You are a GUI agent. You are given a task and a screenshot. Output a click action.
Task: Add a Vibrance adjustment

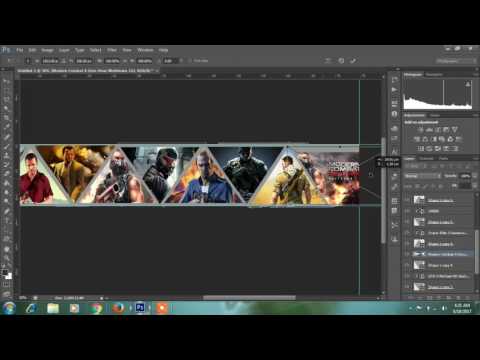click(455, 130)
